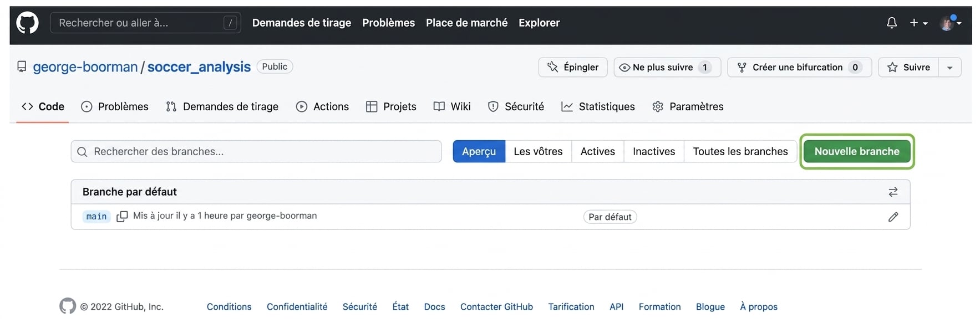Click the slash shortcut icon in search bar
This screenshot has height=328, width=980.
[x=230, y=23]
